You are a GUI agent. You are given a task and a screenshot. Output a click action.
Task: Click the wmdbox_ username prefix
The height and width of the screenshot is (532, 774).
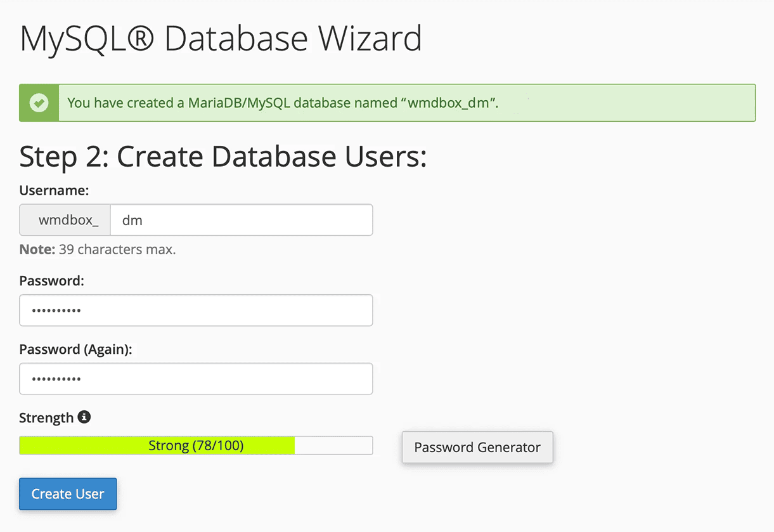[65, 220]
